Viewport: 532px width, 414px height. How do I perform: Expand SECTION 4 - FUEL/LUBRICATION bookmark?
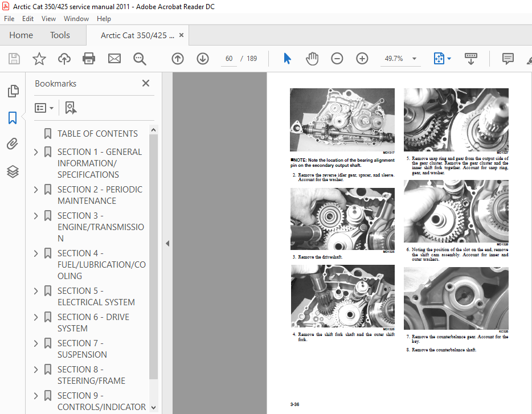tap(36, 253)
